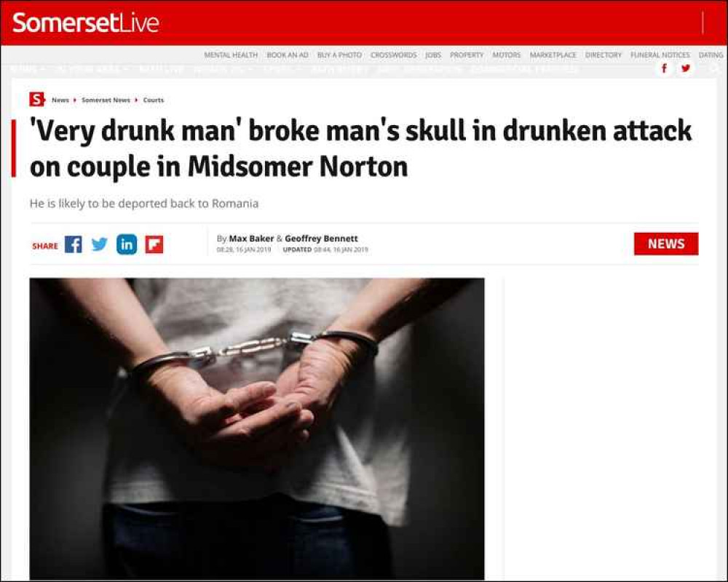Image resolution: width=728 pixels, height=582 pixels.
Task: Click the red S breadcrumb home icon
Action: point(36,100)
